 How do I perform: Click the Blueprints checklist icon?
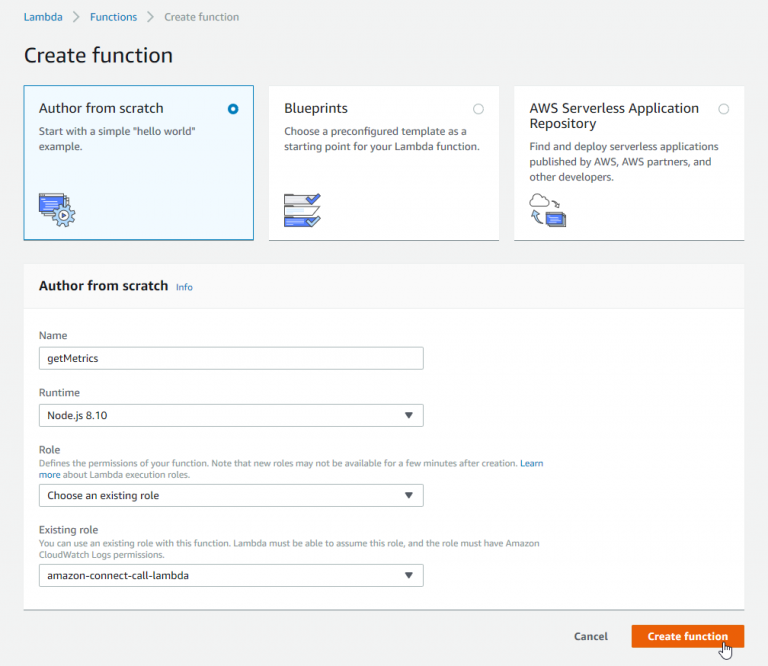tap(302, 209)
